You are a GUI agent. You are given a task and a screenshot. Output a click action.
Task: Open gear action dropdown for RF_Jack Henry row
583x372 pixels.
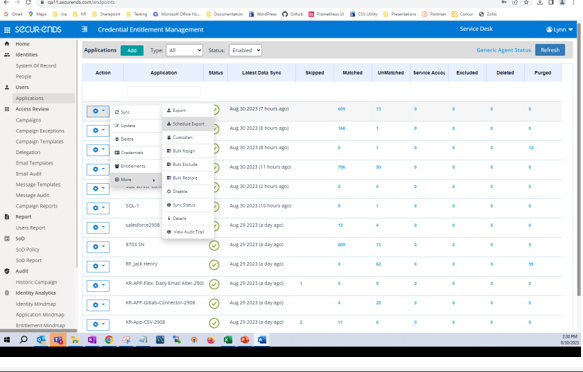click(x=98, y=266)
